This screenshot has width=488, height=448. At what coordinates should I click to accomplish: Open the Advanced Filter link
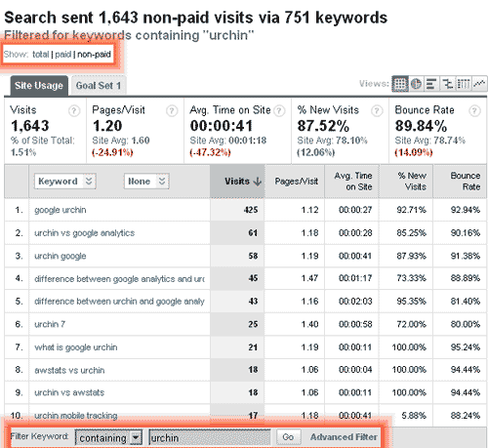click(344, 437)
